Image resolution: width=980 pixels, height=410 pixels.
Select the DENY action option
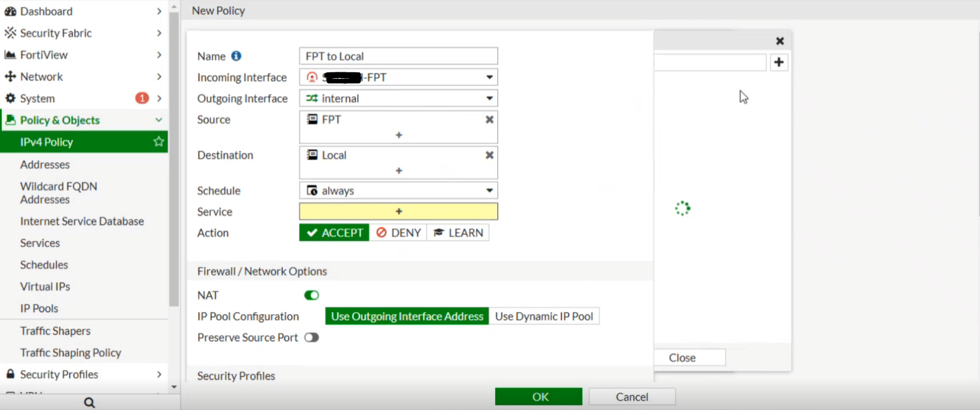(x=398, y=233)
